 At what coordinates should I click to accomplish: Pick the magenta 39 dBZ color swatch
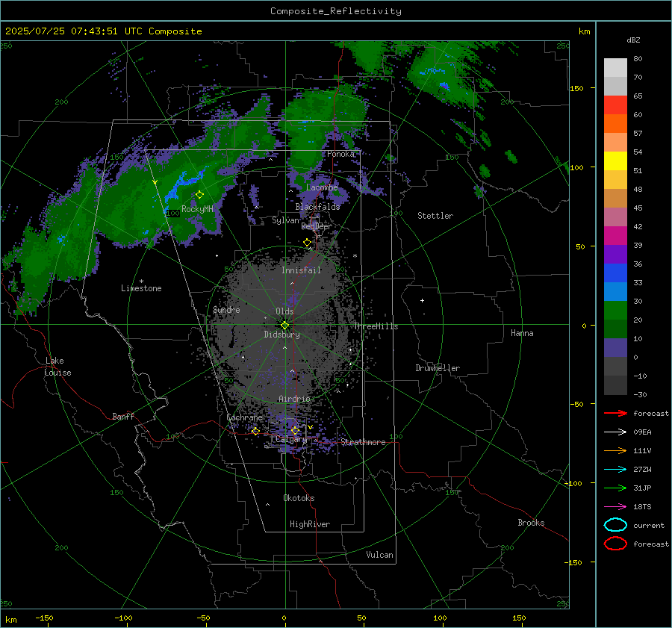(615, 236)
